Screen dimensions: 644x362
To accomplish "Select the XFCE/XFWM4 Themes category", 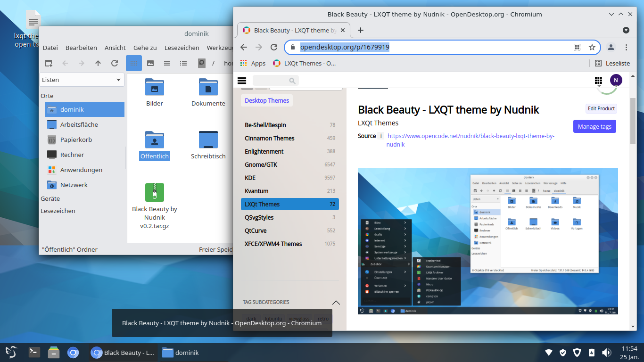I will pos(290,244).
